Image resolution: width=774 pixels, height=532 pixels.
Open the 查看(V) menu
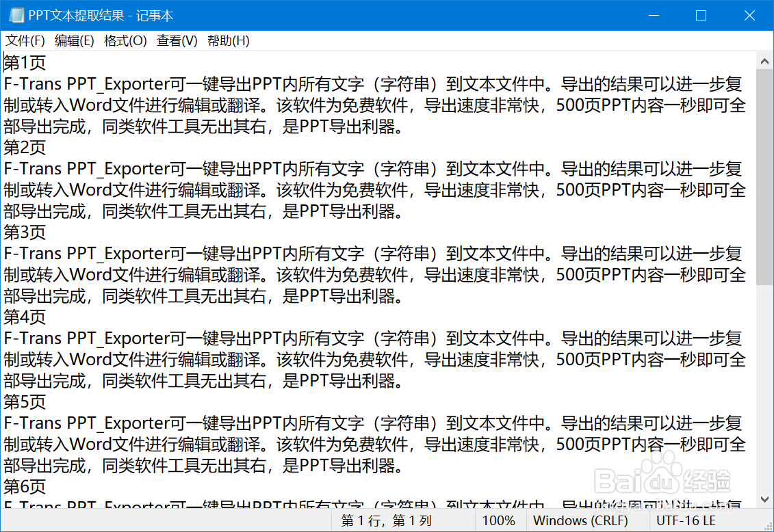(177, 41)
